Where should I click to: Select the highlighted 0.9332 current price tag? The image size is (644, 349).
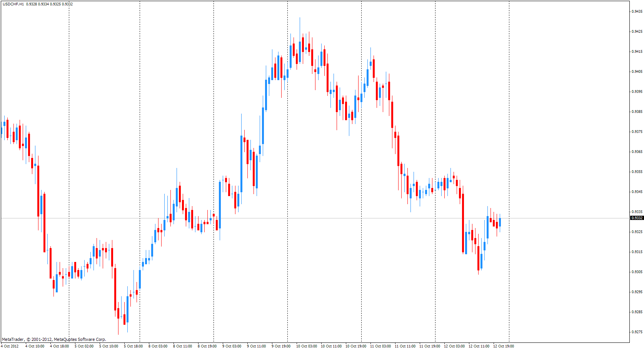click(637, 218)
